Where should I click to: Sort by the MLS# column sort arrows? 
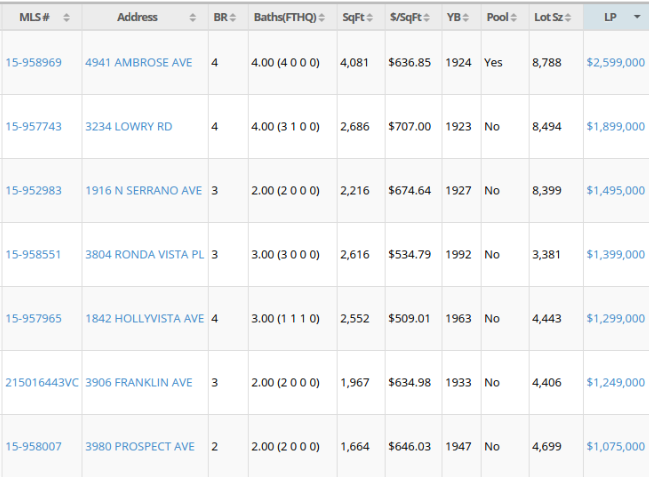66,17
